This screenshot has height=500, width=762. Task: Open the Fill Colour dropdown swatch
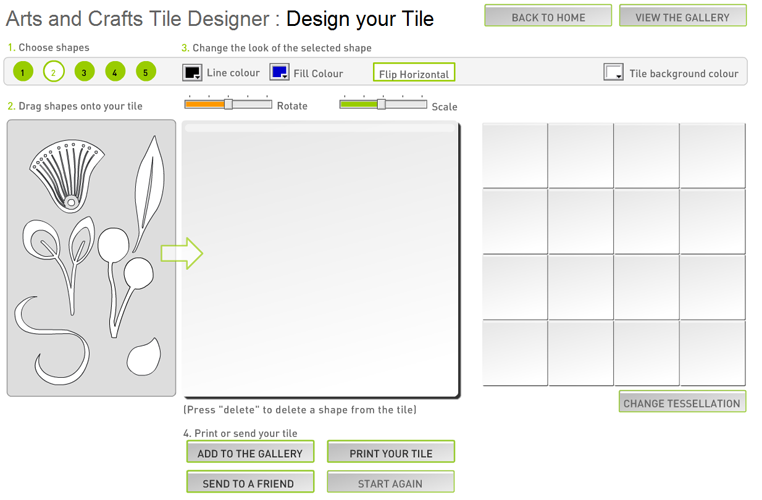point(279,72)
